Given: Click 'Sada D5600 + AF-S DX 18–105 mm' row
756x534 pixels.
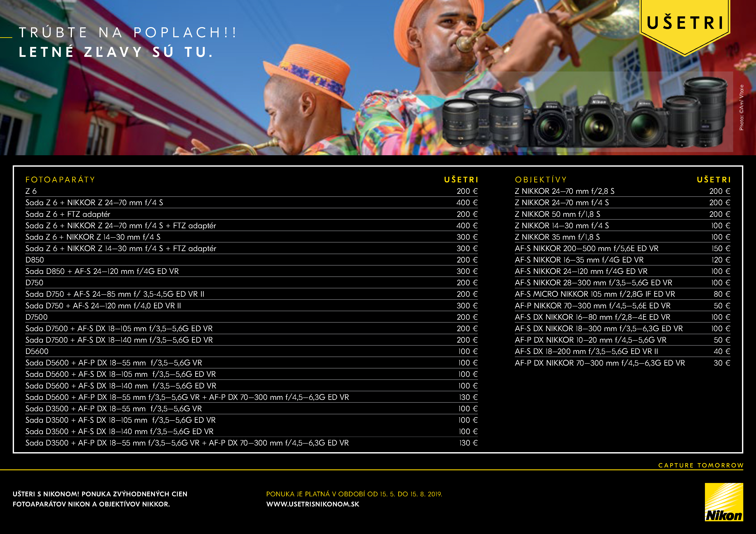Looking at the screenshot, I should pyautogui.click(x=251, y=374).
